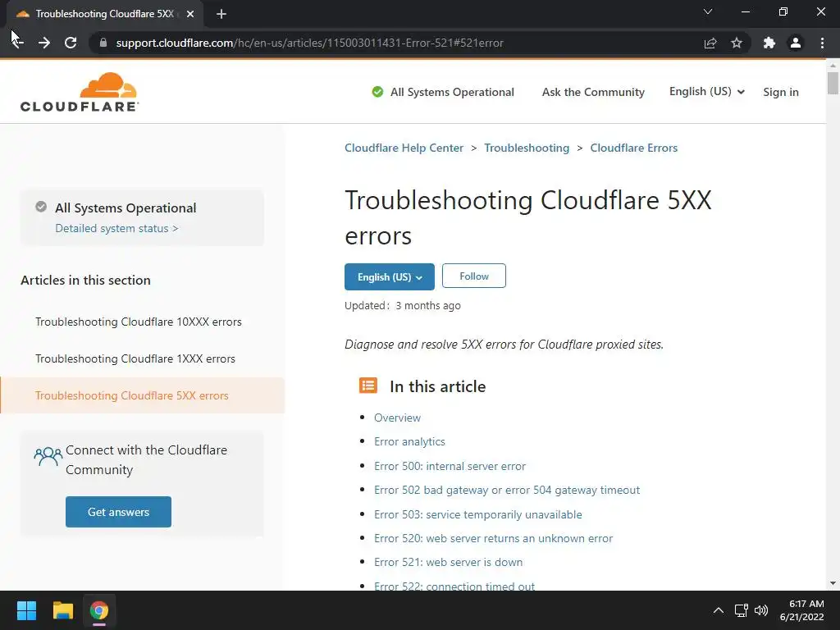Jump to Error 502 bad gateway section
Image resolution: width=840 pixels, height=630 pixels.
click(507, 490)
